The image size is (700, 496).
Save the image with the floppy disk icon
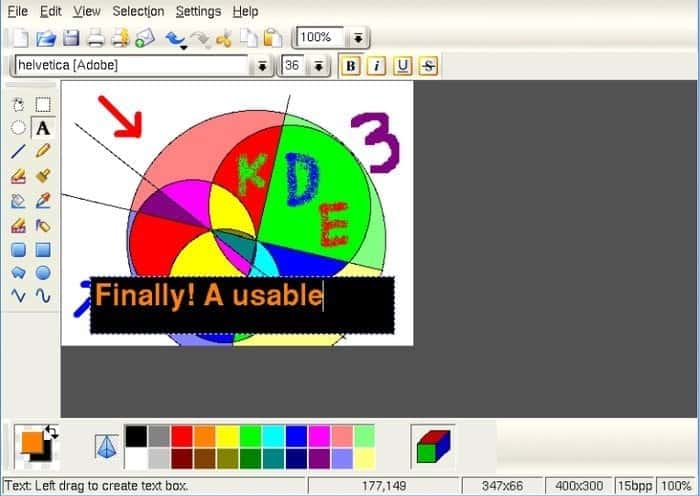pyautogui.click(x=71, y=38)
